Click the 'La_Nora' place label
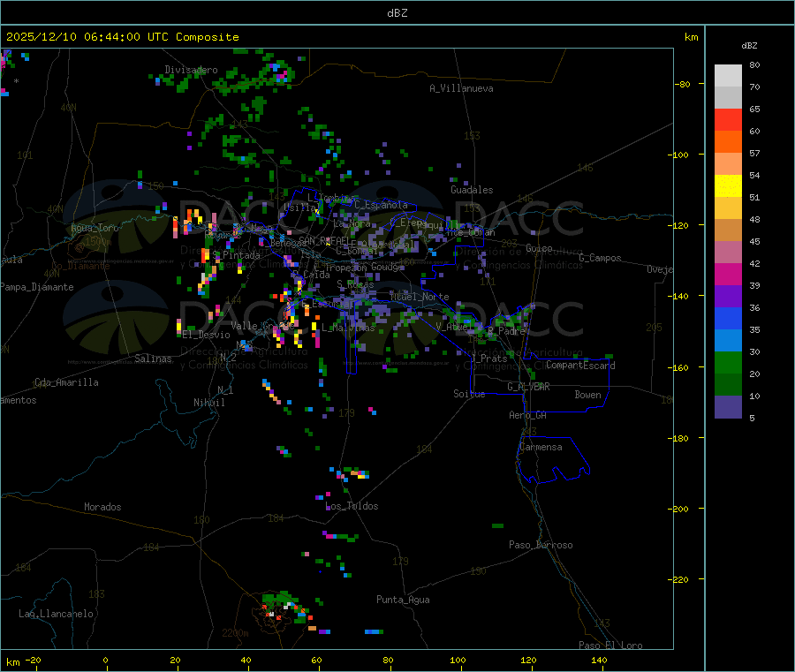The width and height of the screenshot is (795, 672). click(x=352, y=223)
